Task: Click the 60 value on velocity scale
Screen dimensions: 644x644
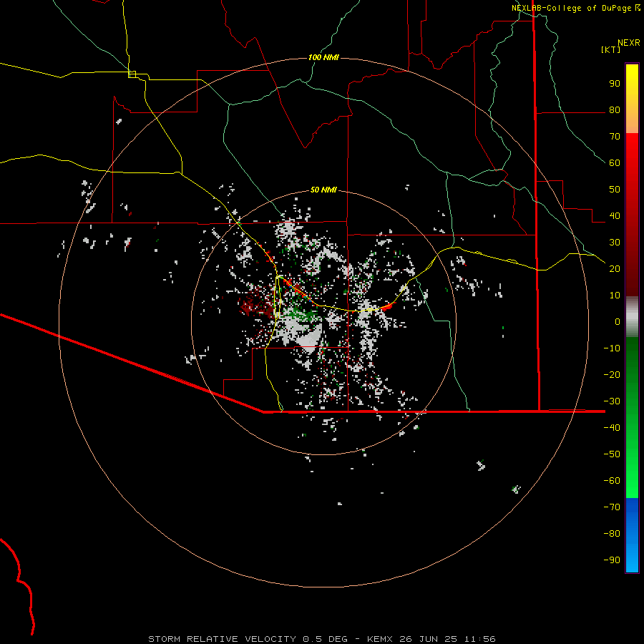Action: click(615, 163)
